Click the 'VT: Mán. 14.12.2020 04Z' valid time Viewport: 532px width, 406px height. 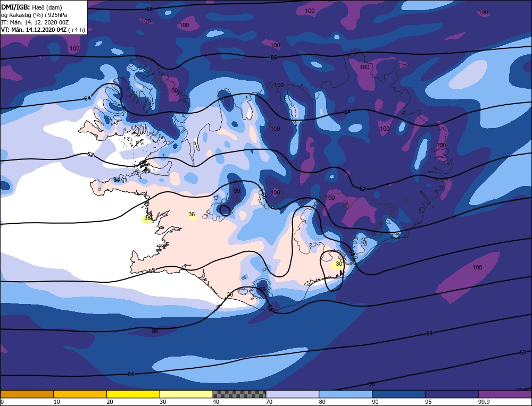point(34,30)
